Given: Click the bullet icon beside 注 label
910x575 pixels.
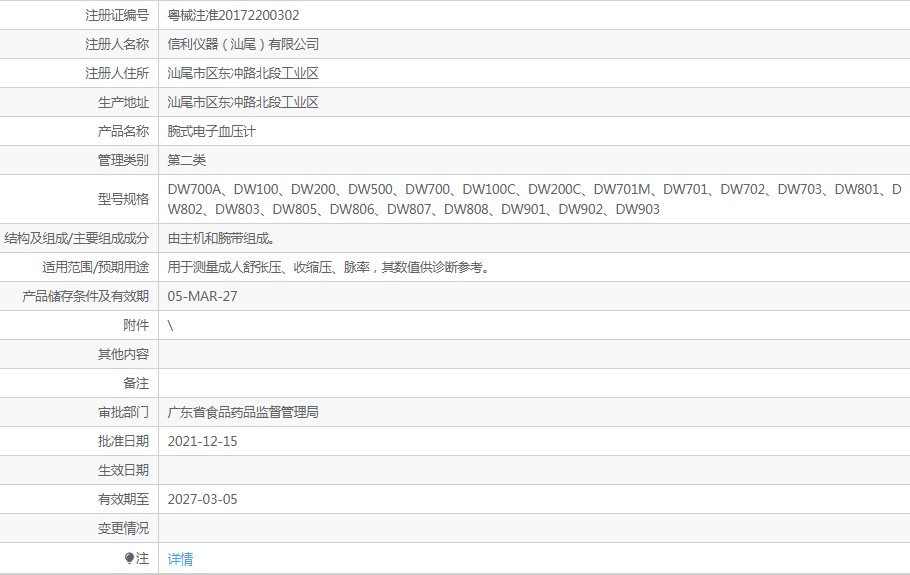Looking at the screenshot, I should pos(129,558).
